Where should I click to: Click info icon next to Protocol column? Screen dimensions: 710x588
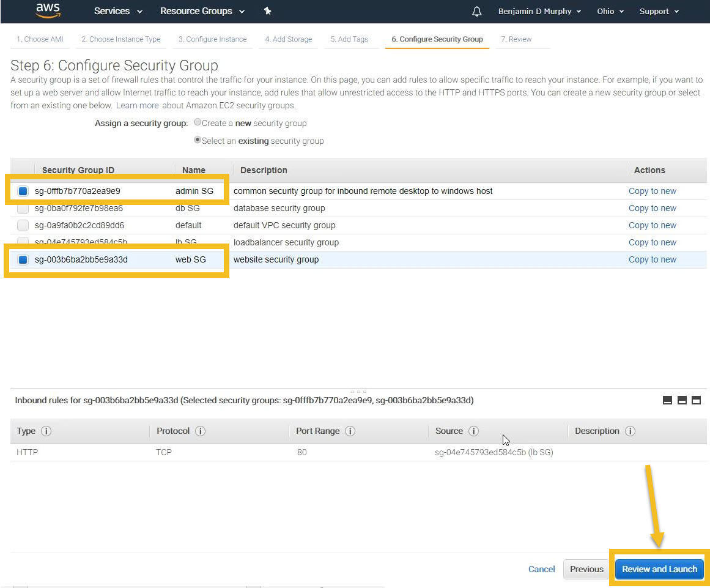tap(200, 431)
